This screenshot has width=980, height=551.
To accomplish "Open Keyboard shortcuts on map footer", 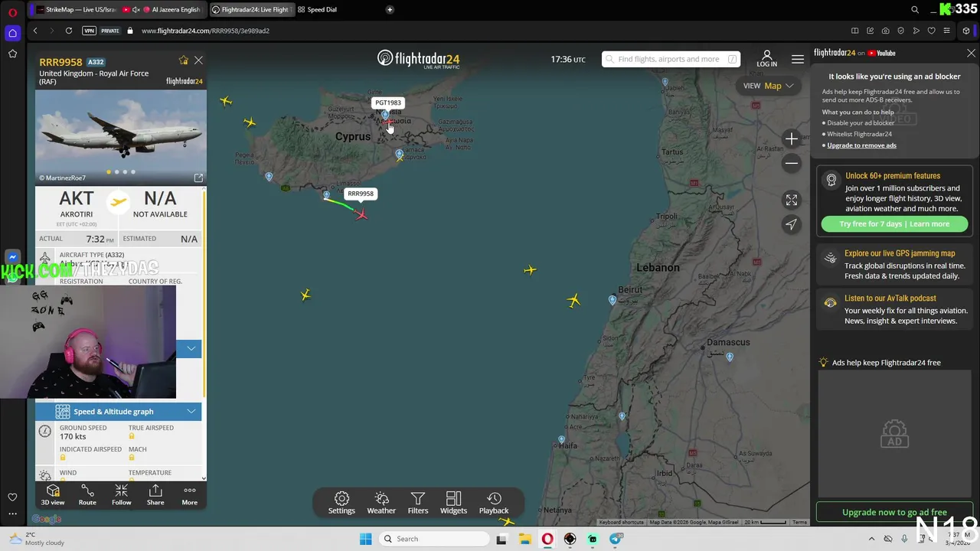I will [x=621, y=522].
